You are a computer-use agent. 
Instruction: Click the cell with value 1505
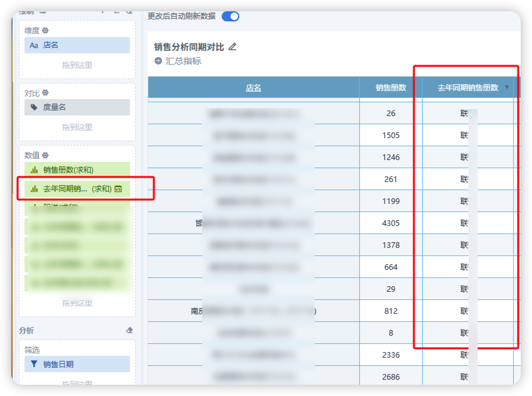[391, 135]
